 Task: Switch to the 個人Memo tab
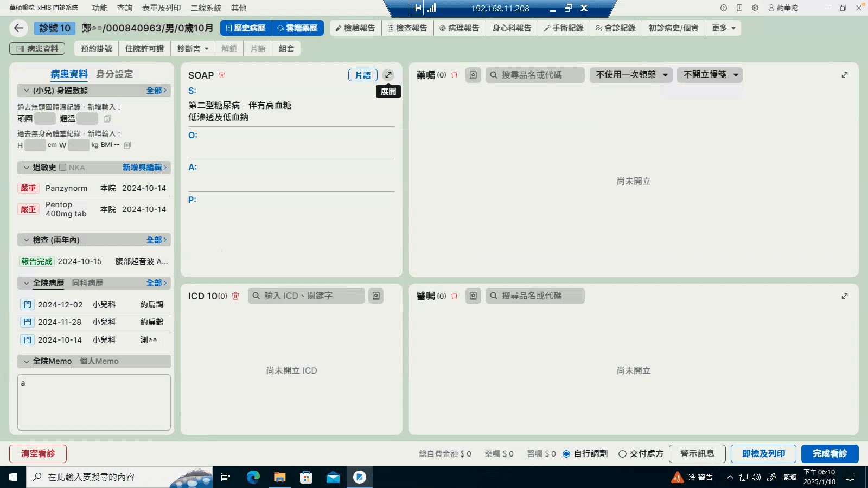point(99,361)
